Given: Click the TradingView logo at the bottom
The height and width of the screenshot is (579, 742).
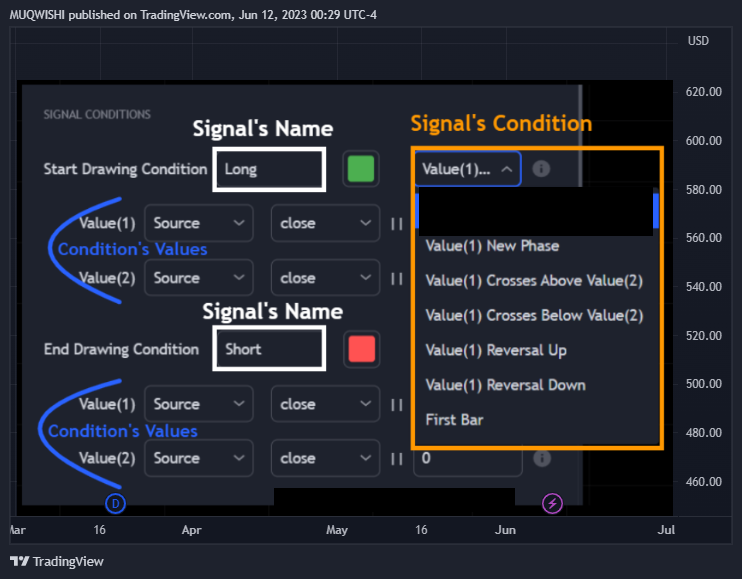Looking at the screenshot, I should (x=56, y=561).
